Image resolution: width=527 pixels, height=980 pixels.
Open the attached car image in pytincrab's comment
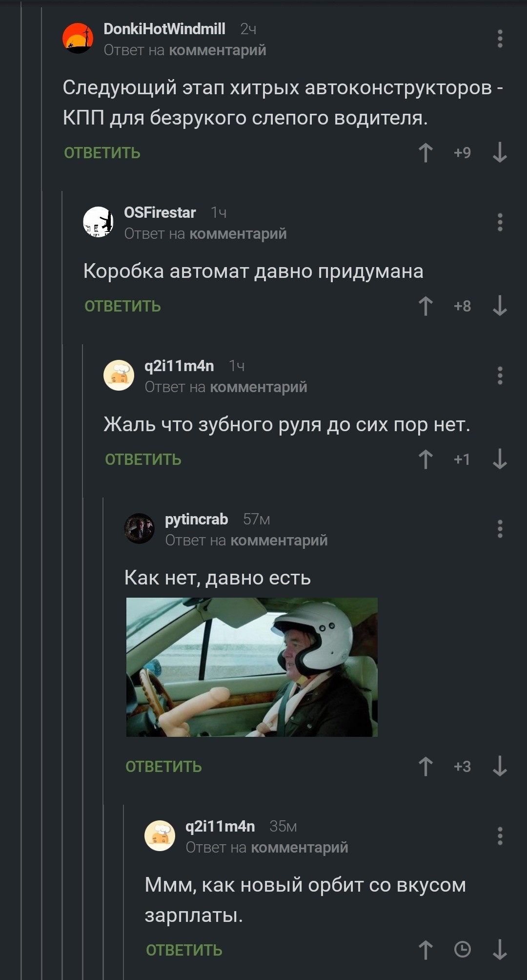(252, 667)
